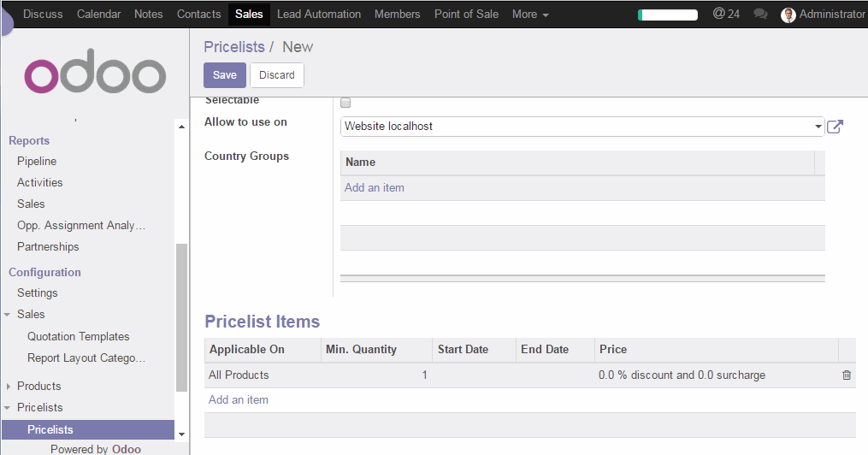Image resolution: width=868 pixels, height=455 pixels.
Task: Expand the More menu in navbar
Action: click(529, 14)
